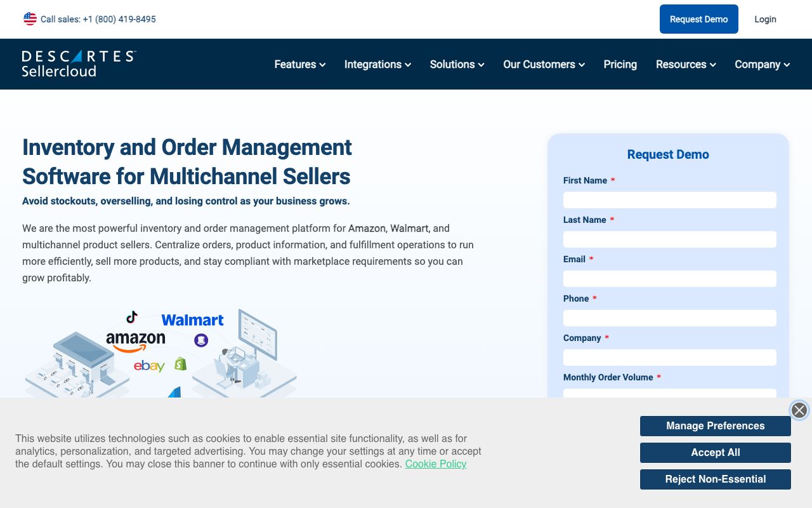Click the Walmart logo in illustration
The width and height of the screenshot is (812, 508).
(192, 320)
